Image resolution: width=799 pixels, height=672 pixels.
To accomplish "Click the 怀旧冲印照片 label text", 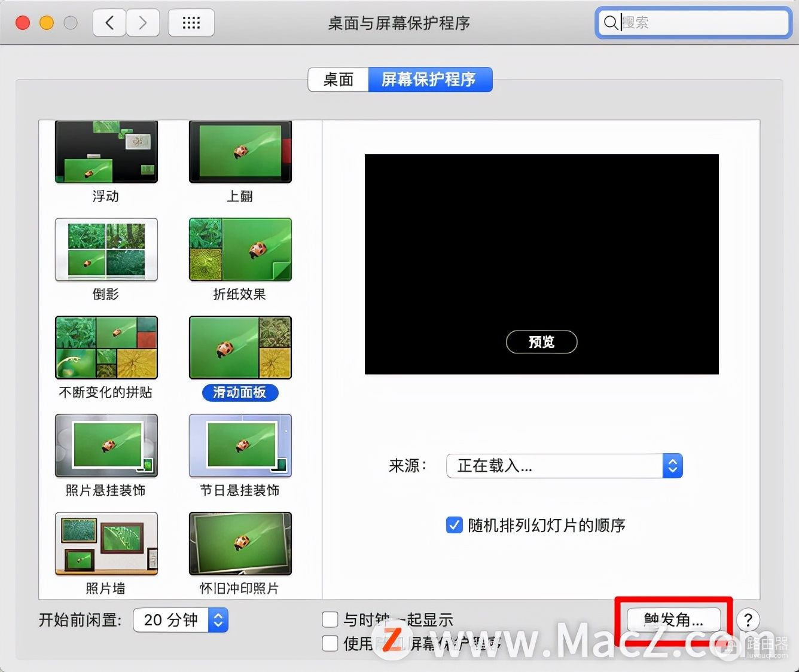I will click(239, 588).
